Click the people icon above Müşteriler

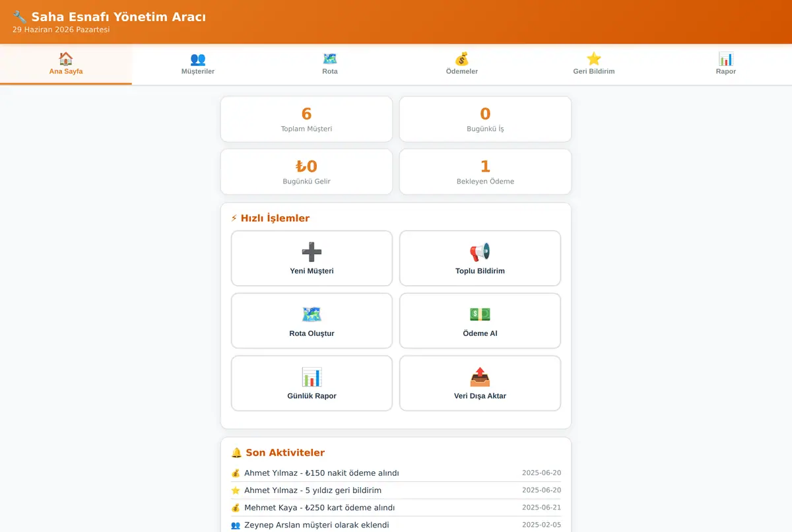click(198, 59)
